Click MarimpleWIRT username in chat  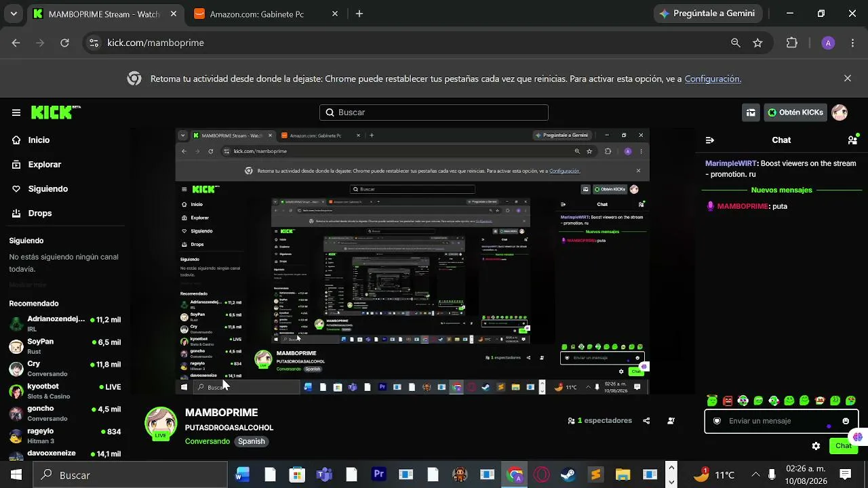click(x=731, y=163)
